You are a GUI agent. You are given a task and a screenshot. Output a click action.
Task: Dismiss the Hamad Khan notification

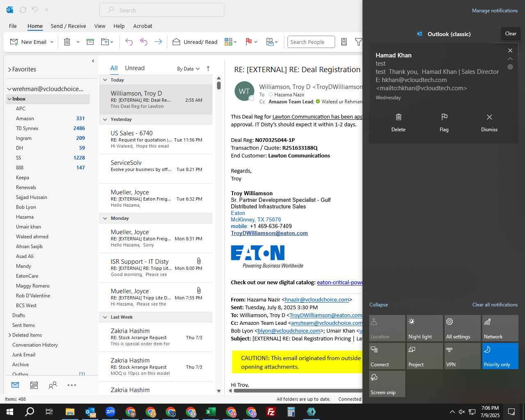coord(489,123)
